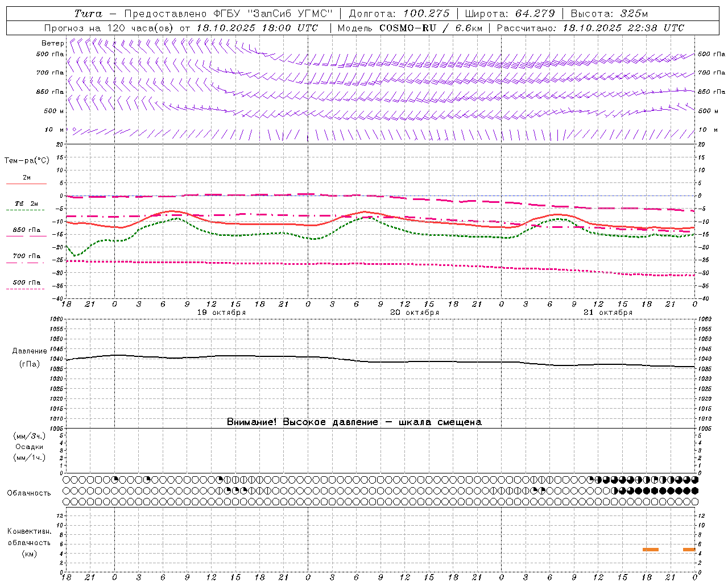Select the model name 'COSMO-RU / 6.6км'

[431, 28]
